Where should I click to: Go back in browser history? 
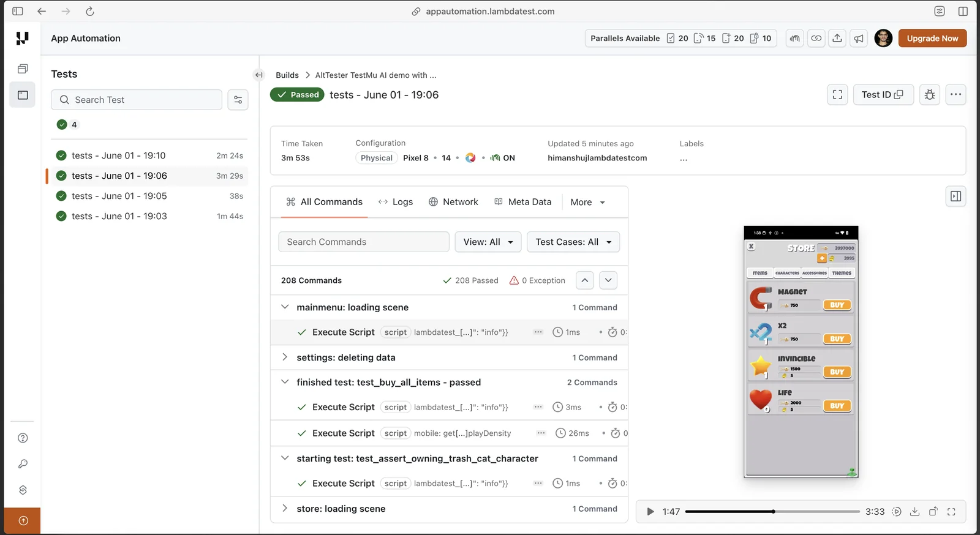point(42,11)
